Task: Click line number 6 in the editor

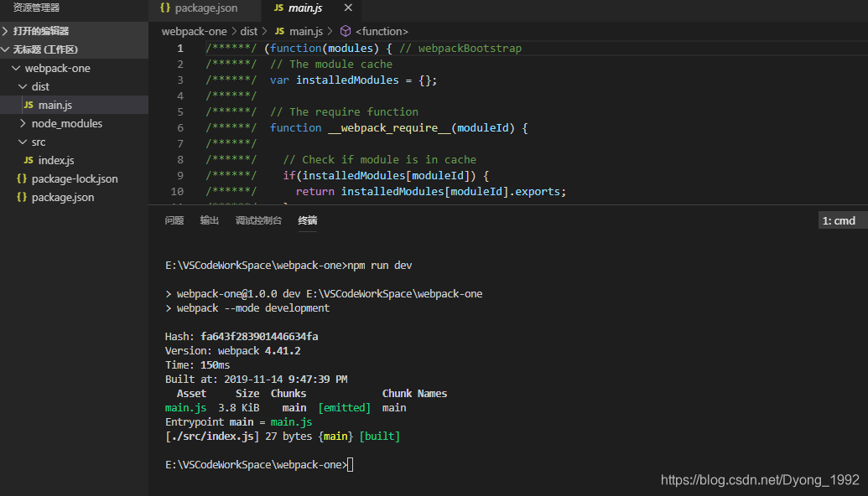Action: click(x=180, y=127)
